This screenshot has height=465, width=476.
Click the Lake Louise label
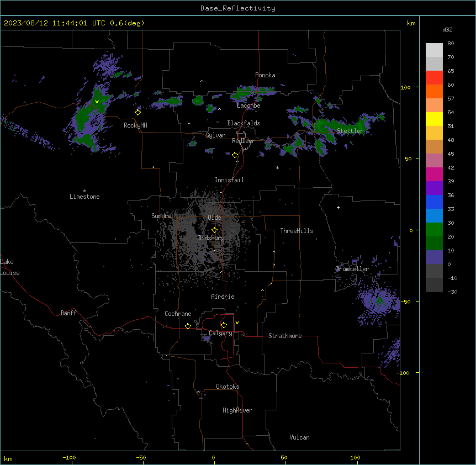(x=9, y=267)
